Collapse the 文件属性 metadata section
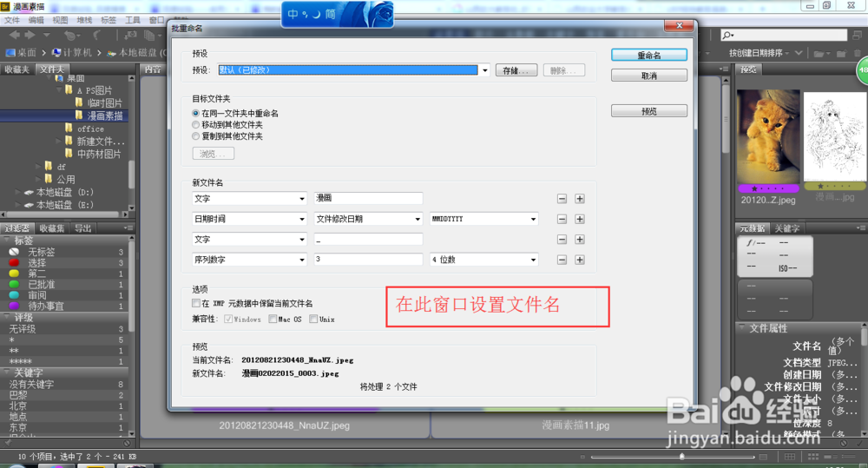The width and height of the screenshot is (868, 468). pos(742,328)
